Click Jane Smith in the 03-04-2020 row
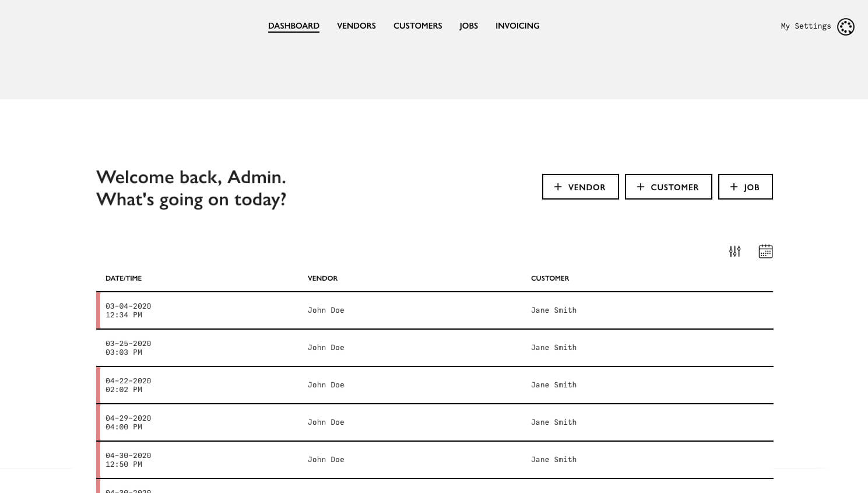This screenshot has width=868, height=493. [554, 310]
